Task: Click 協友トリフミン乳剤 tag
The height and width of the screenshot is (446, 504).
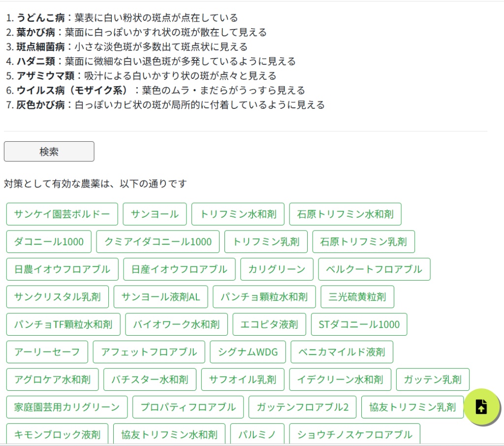Action: pyautogui.click(x=412, y=407)
